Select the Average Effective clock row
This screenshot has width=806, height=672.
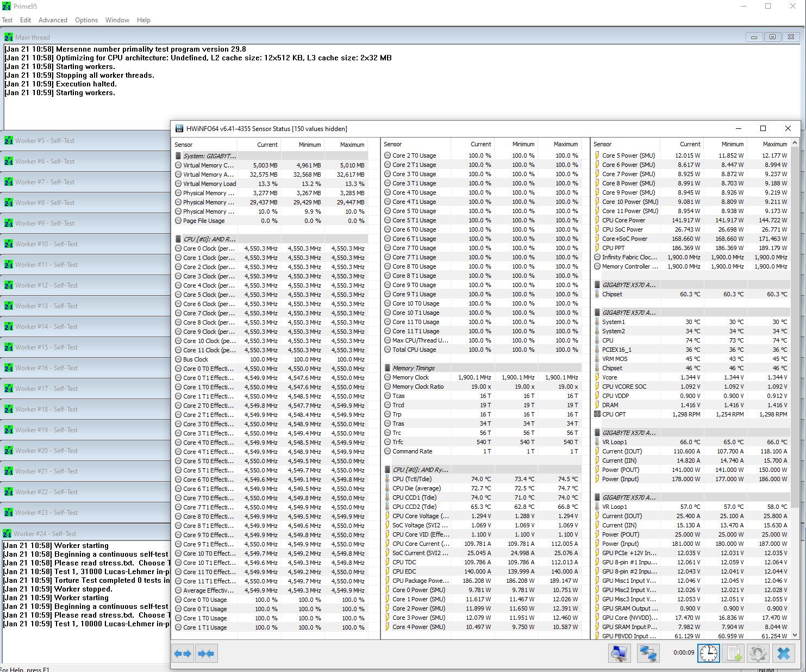(270, 590)
